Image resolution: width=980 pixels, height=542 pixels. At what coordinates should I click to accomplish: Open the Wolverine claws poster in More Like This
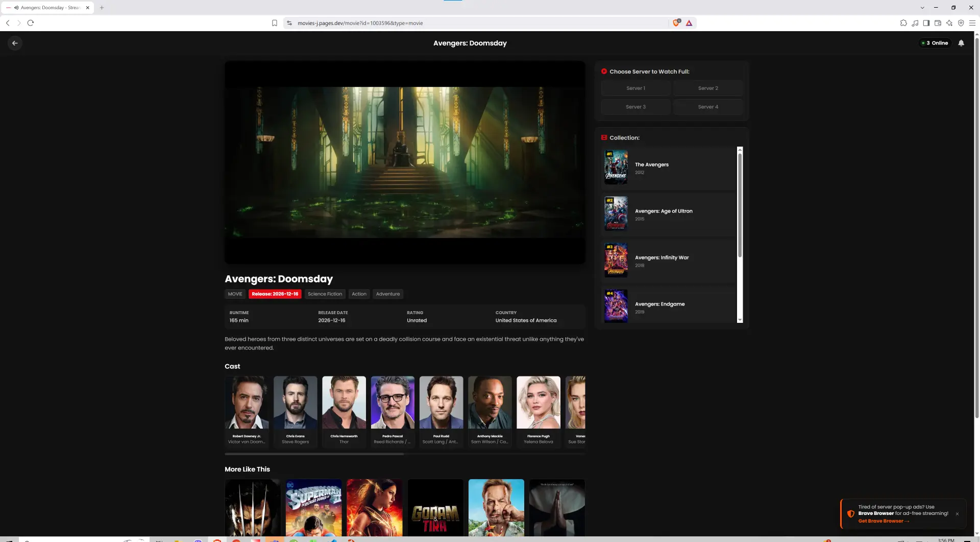[253, 507]
